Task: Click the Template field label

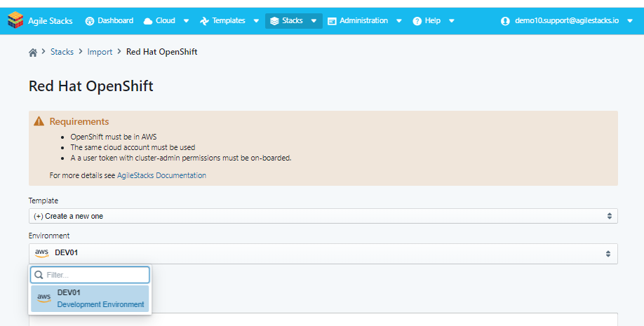Action: pos(43,201)
